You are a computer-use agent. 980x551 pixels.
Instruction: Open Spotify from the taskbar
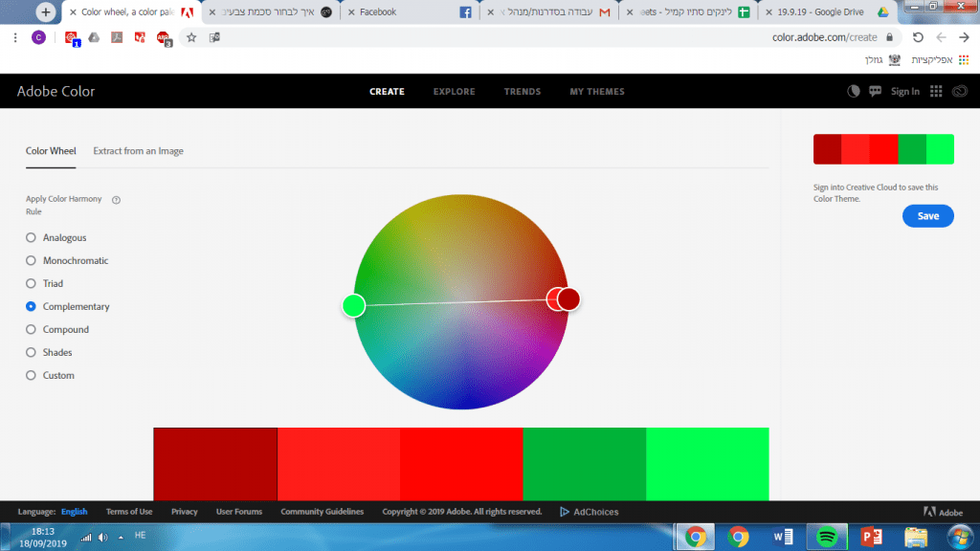click(826, 537)
